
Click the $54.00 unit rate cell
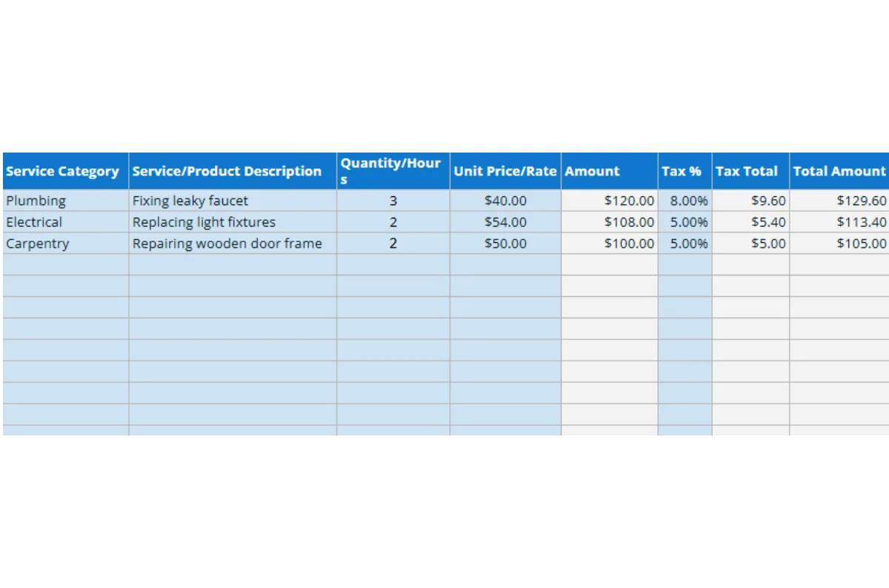[505, 222]
